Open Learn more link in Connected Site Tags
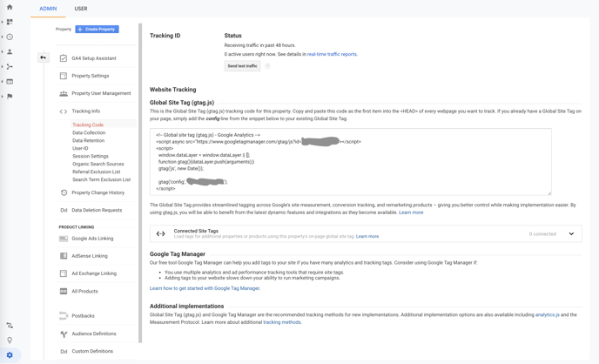 click(367, 237)
